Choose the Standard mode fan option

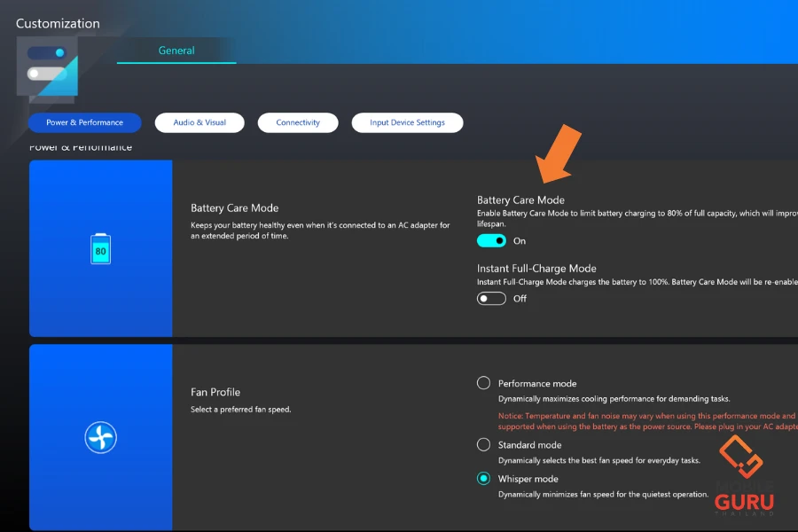click(x=483, y=444)
